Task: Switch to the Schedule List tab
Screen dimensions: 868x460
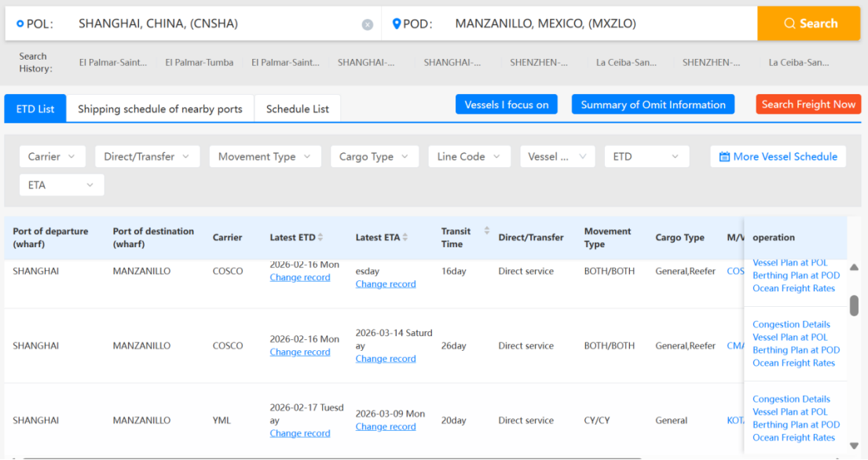Action: point(297,109)
